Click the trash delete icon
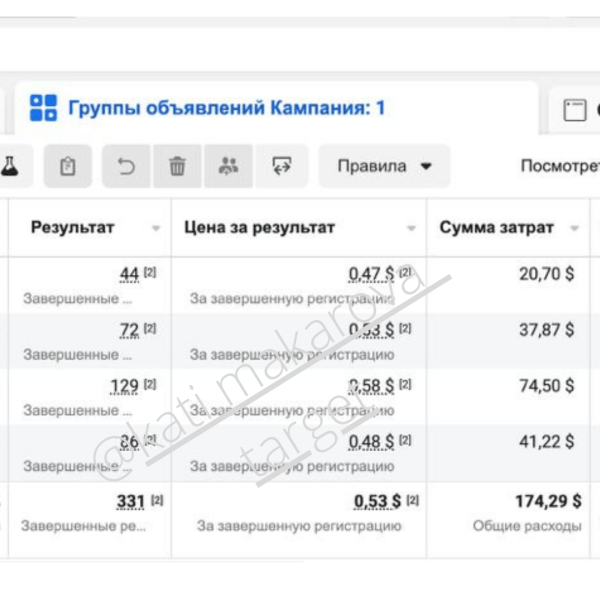This screenshot has width=600, height=600. click(177, 166)
